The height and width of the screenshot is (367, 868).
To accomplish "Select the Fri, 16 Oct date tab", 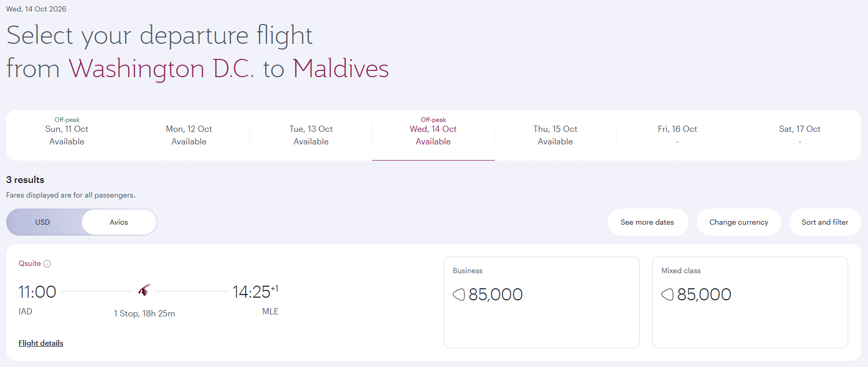I will (677, 135).
